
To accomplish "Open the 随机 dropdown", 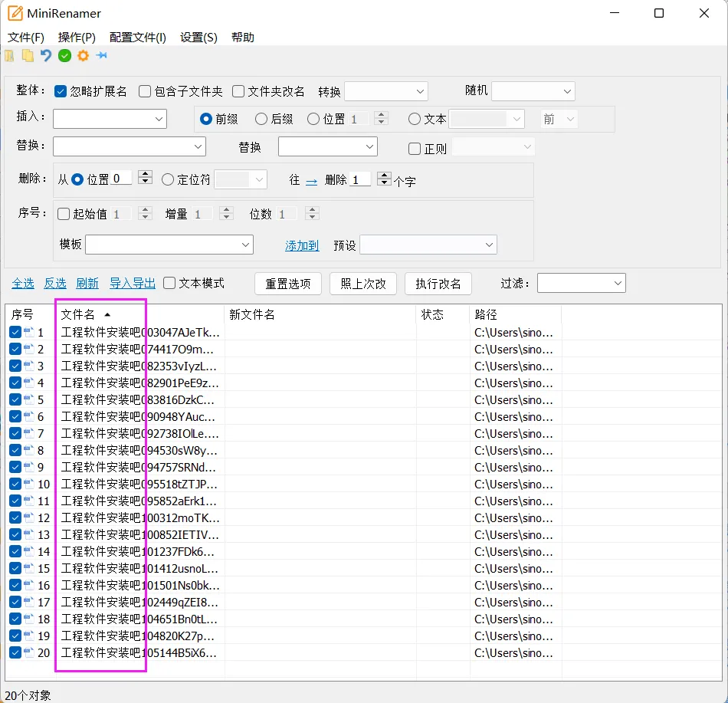I will click(x=533, y=91).
